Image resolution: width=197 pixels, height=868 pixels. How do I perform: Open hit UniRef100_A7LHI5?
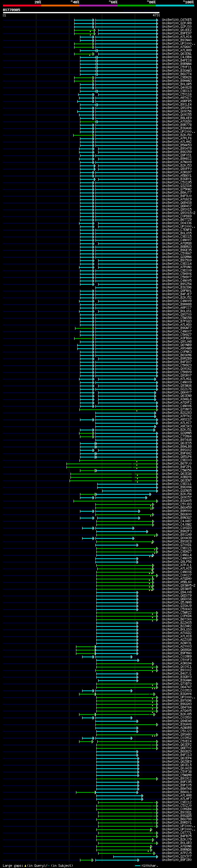click(177, 568)
